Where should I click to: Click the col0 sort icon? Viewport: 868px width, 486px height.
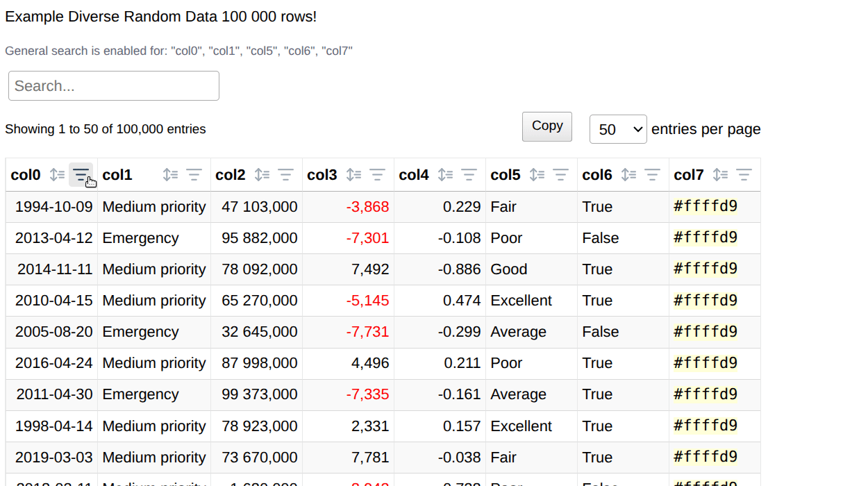tap(57, 175)
